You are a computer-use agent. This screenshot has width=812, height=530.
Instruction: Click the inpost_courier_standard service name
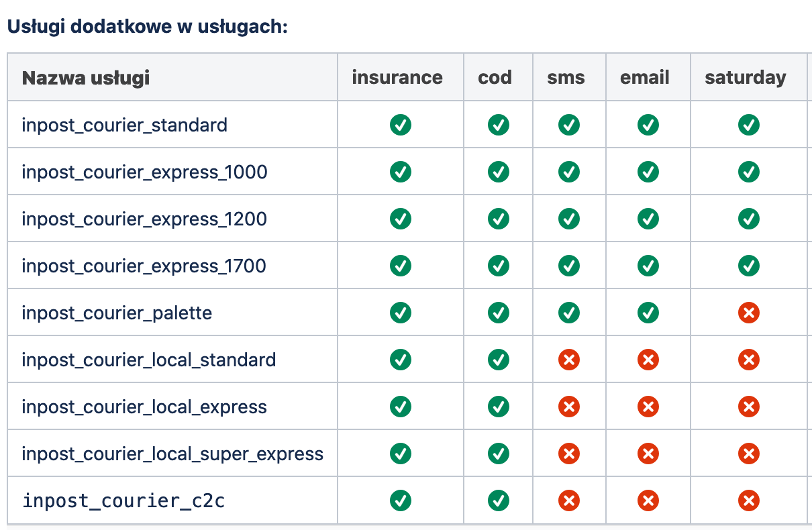(124, 125)
